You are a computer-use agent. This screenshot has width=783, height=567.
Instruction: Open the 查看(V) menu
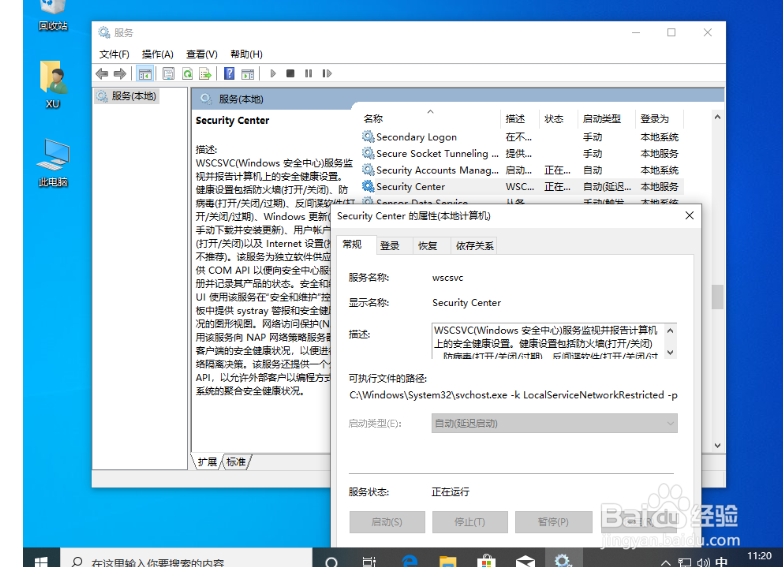pyautogui.click(x=202, y=54)
